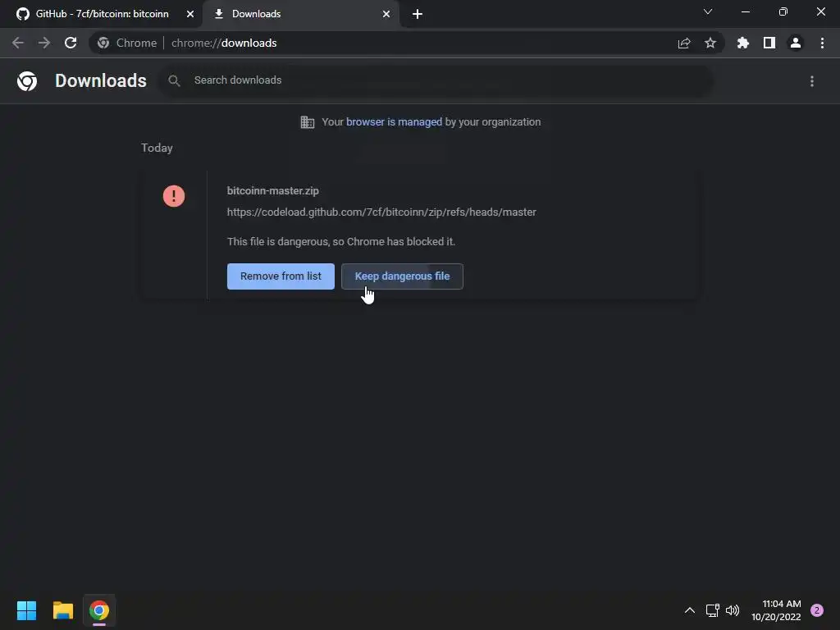The height and width of the screenshot is (630, 840).
Task: Open File Explorer from the taskbar
Action: 62,610
